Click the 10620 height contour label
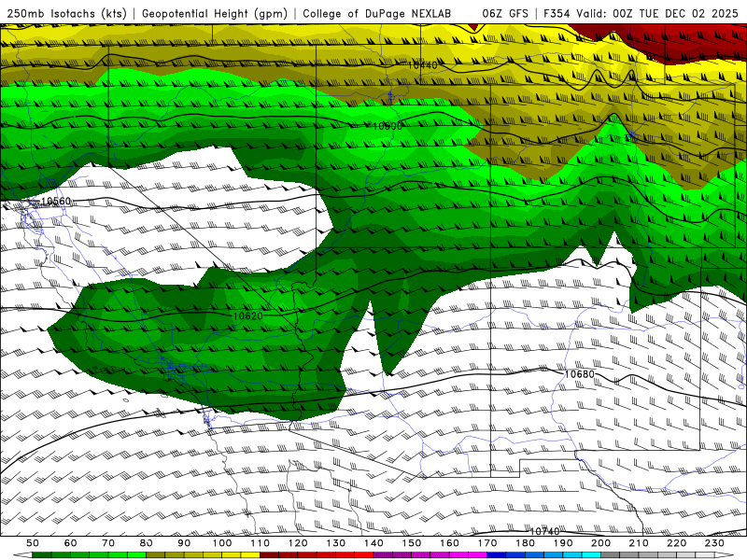747x560 pixels. pyautogui.click(x=247, y=315)
